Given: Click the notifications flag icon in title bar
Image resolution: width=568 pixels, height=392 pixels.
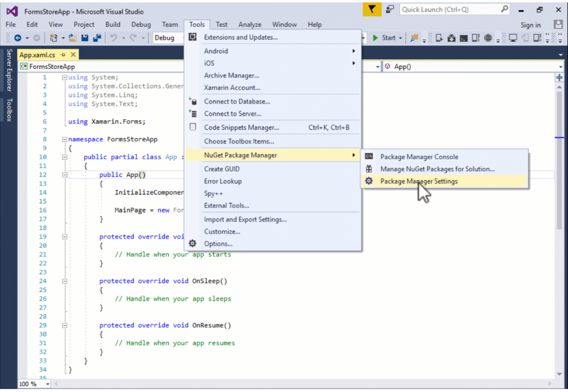Looking at the screenshot, I should click(x=372, y=10).
